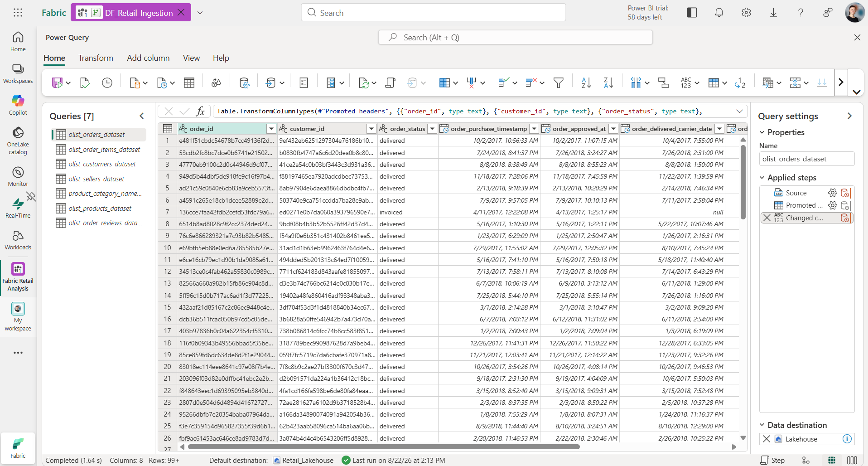Click the Lakehouse destination info icon
Screen dimensions: 868x466
[847, 439]
